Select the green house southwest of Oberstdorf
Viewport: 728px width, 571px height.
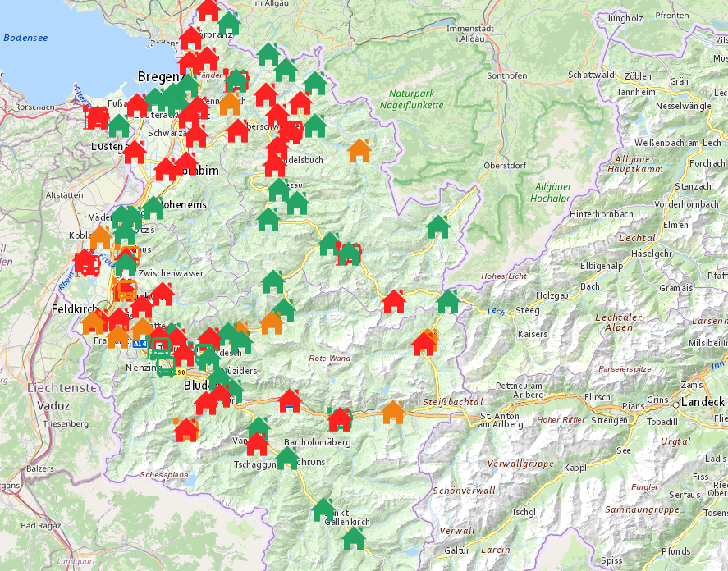point(438,226)
